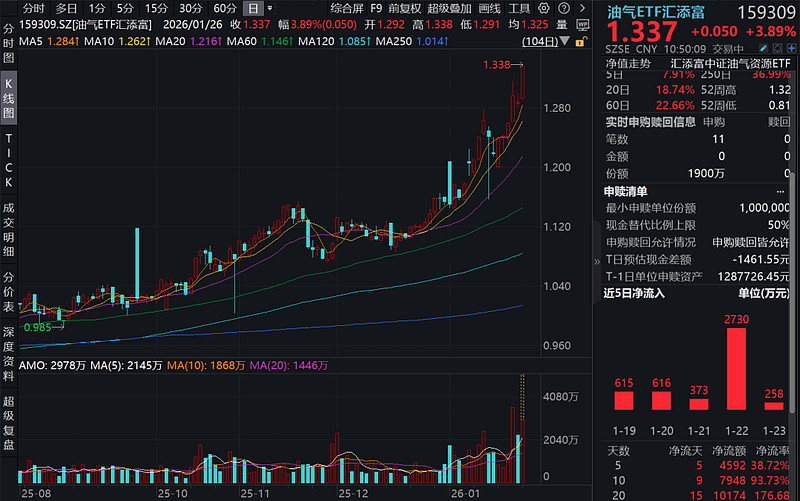This screenshot has width=800, height=501.
Task: Select the 5分 timeframe tab
Action: tap(124, 8)
